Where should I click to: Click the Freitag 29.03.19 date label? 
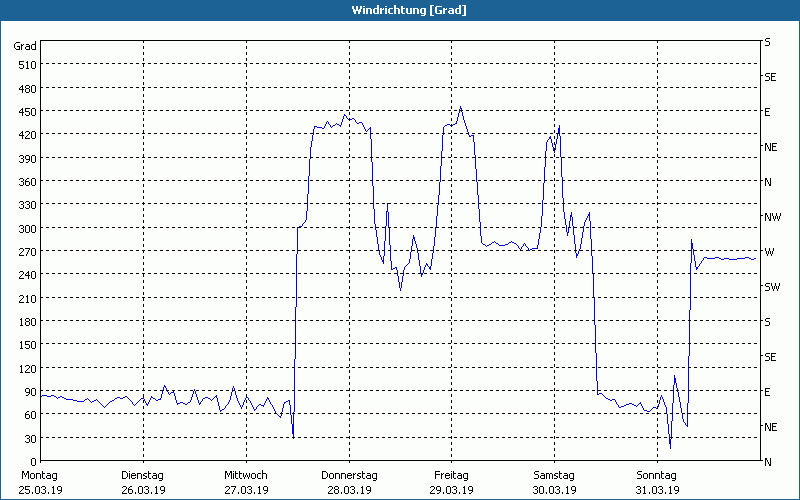(451, 482)
